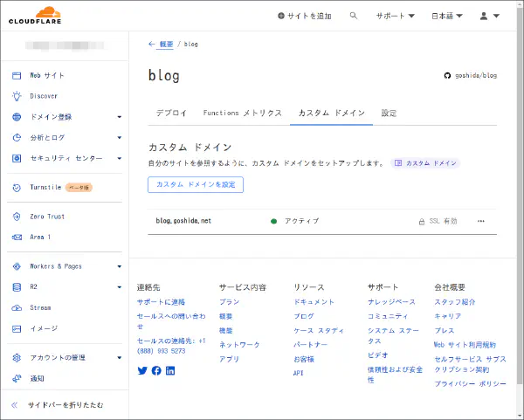Viewport: 524px width, 420px height.
Task: Open the ドキュメント footer link
Action: [x=314, y=302]
